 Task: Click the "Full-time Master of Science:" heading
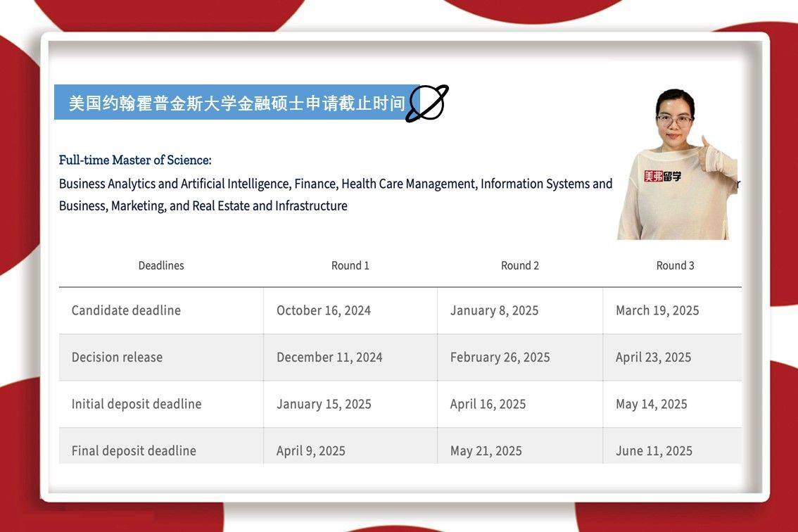135,160
